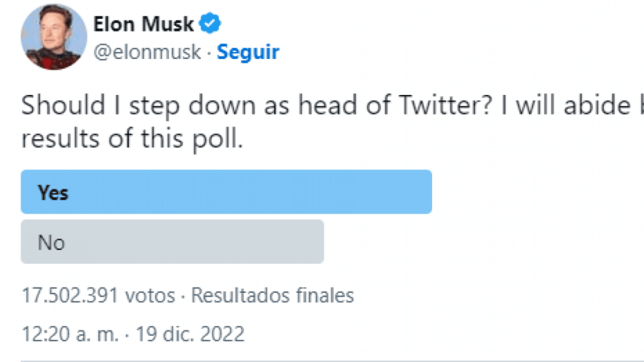Open the profile photo thumbnail of Elon Musk

tap(53, 36)
